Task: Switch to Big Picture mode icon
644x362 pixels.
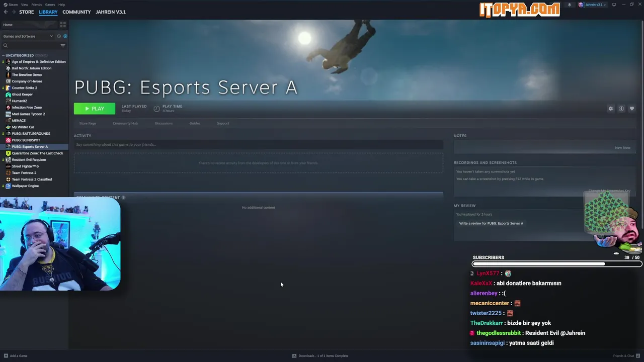Action: [614, 5]
